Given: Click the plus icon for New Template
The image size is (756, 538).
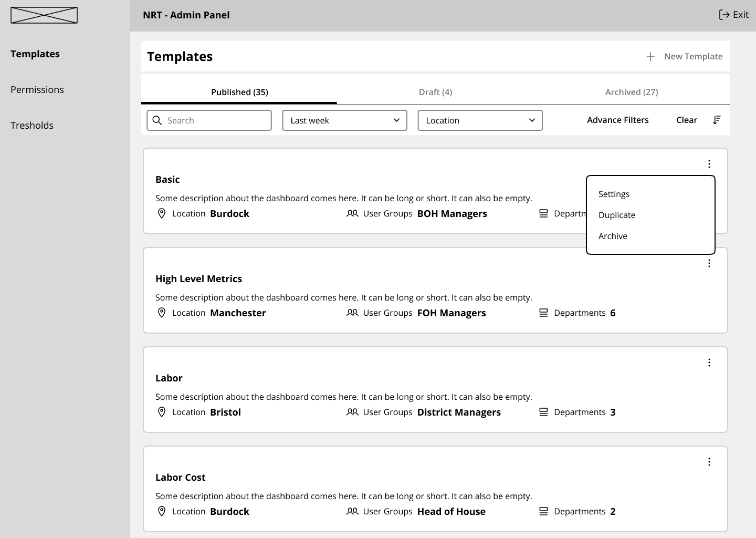Looking at the screenshot, I should click(x=650, y=57).
